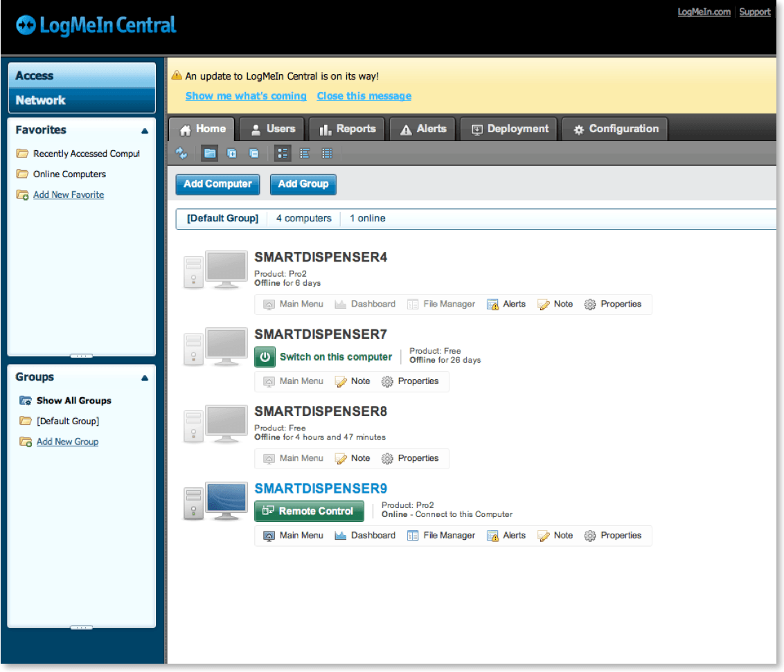784x672 pixels.
Task: Open the Configuration tab
Action: coord(615,129)
